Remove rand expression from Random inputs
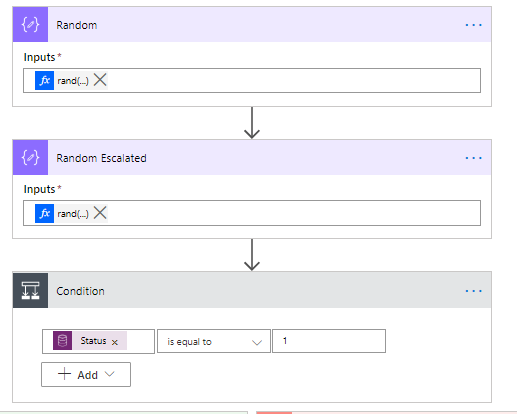This screenshot has width=517, height=414. 100,80
